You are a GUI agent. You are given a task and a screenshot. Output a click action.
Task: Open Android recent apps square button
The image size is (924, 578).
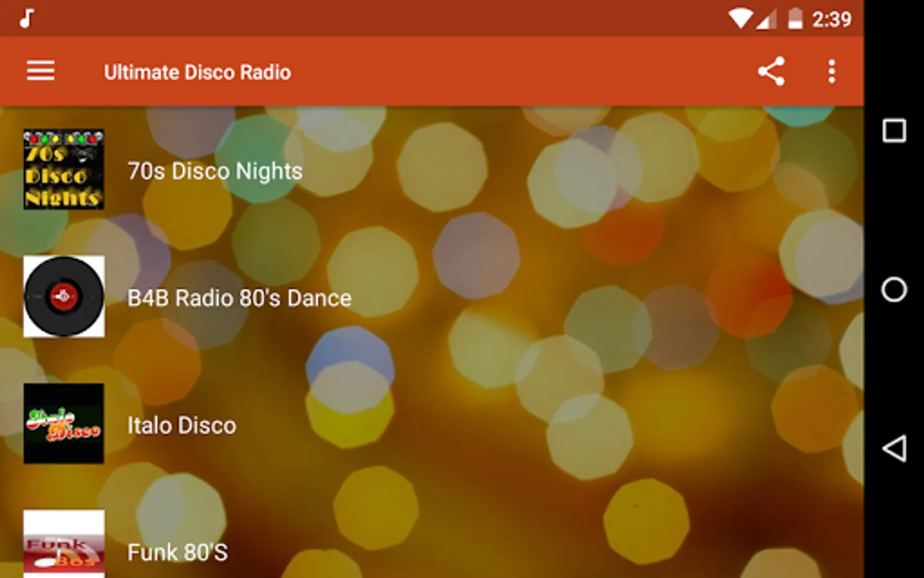point(894,130)
